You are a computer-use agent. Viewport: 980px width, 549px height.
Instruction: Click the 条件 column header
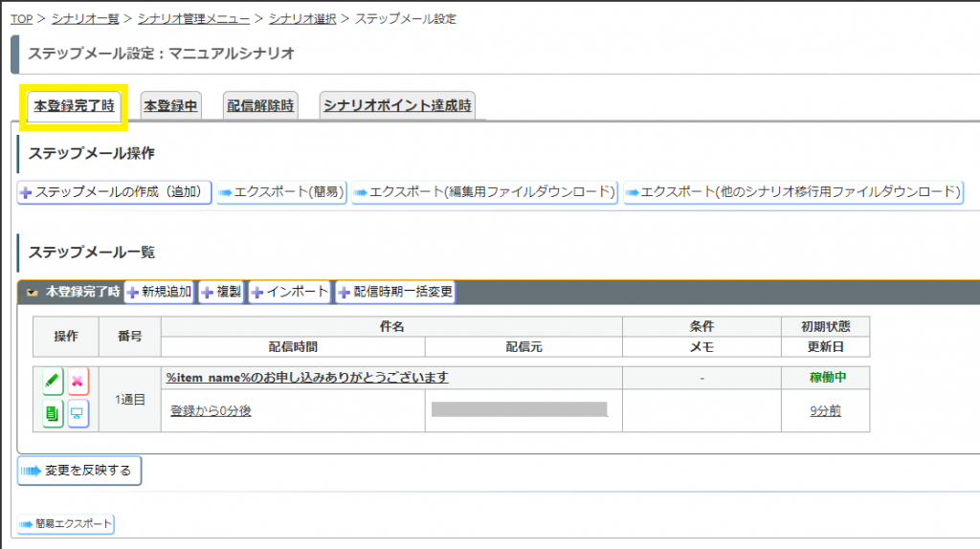702,327
